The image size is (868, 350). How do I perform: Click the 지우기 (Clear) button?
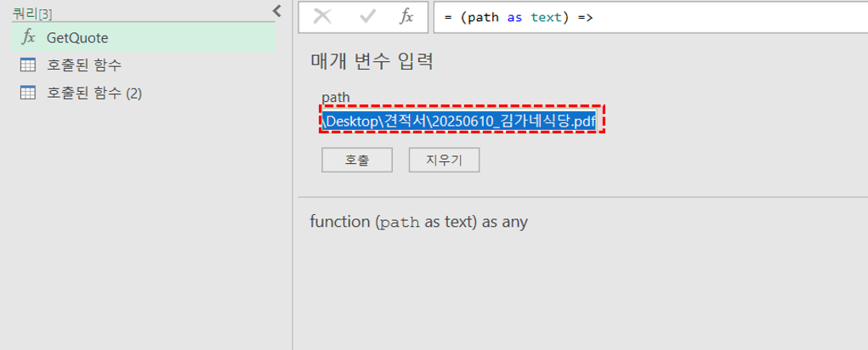(444, 161)
